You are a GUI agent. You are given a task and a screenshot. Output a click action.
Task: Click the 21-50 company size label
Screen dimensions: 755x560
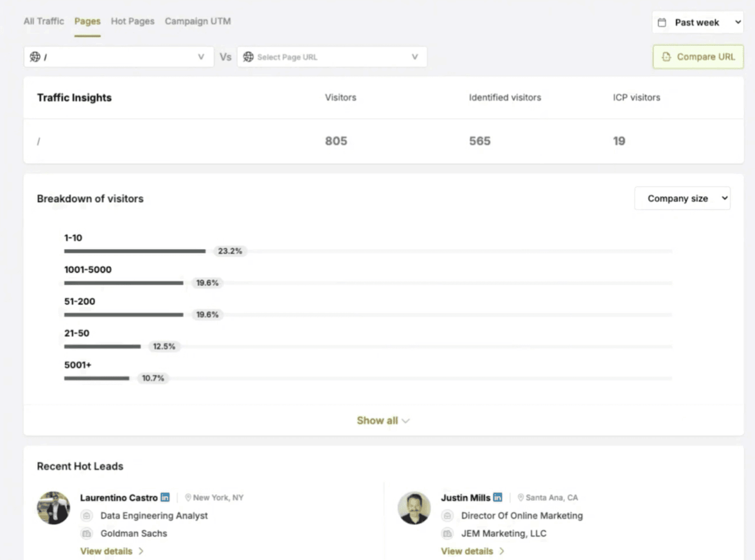click(x=77, y=333)
